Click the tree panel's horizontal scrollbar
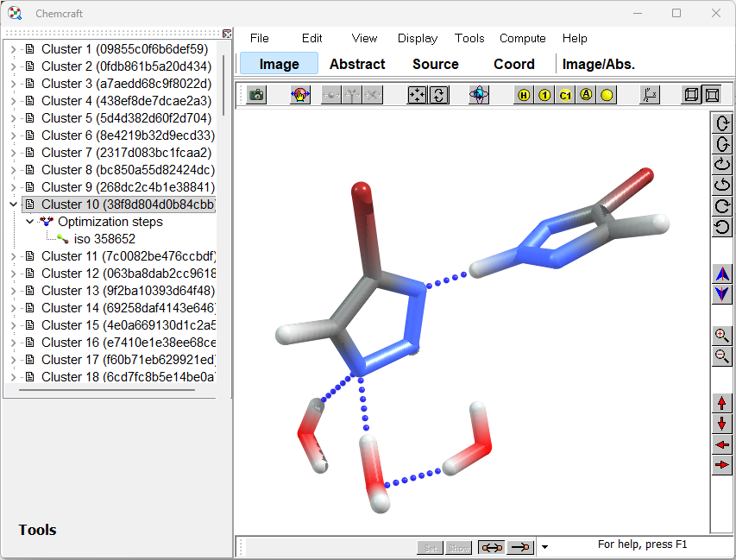Screen dimensions: 736x560 pyautogui.click(x=106, y=390)
